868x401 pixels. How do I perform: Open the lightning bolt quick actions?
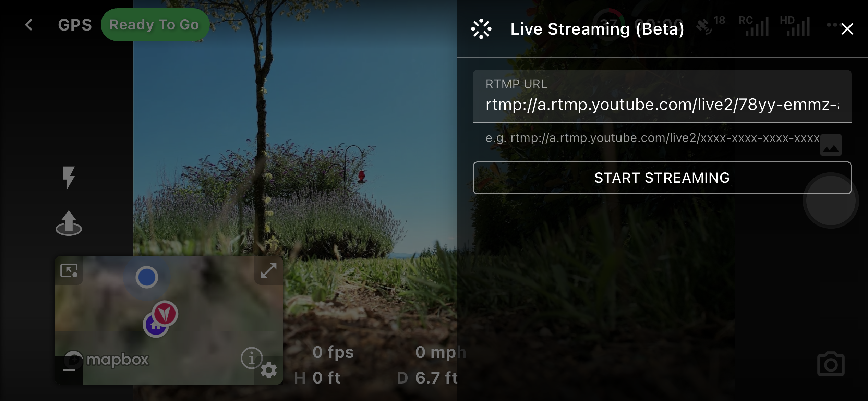(x=69, y=178)
